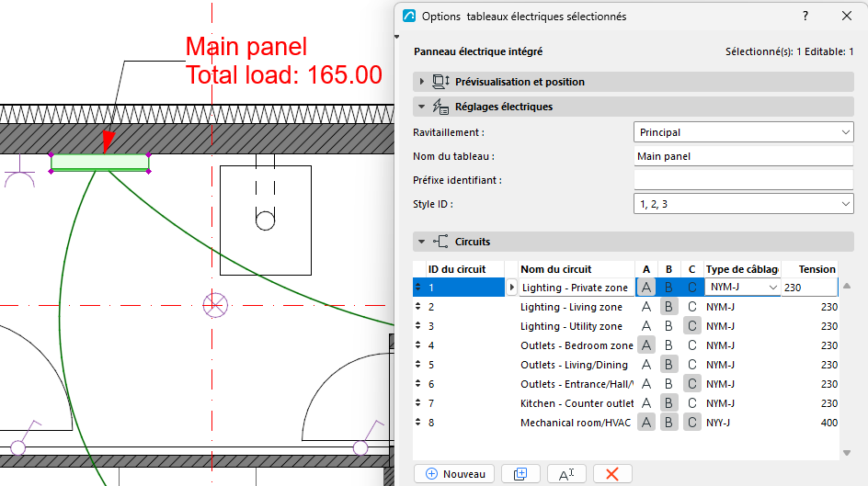Close the Options dialog
This screenshot has width=868, height=486.
[x=847, y=16]
